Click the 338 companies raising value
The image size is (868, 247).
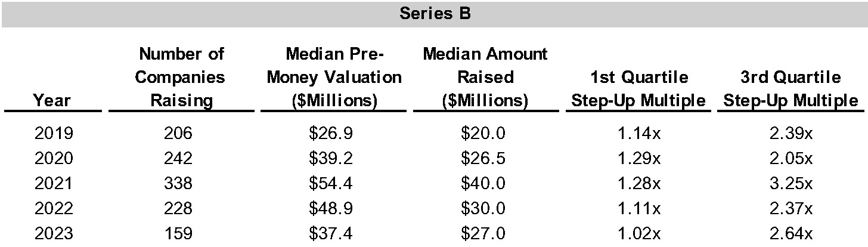click(x=178, y=183)
